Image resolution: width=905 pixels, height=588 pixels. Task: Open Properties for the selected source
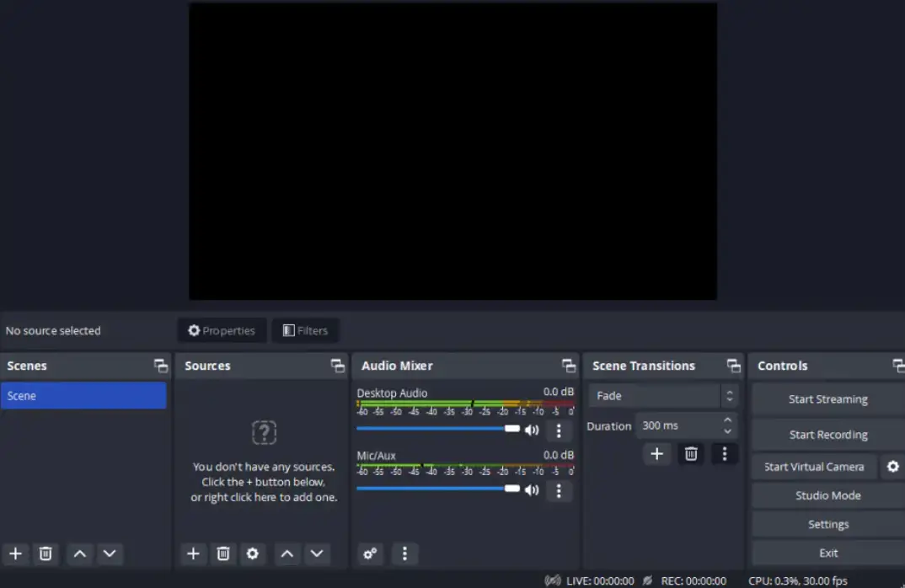click(x=222, y=330)
